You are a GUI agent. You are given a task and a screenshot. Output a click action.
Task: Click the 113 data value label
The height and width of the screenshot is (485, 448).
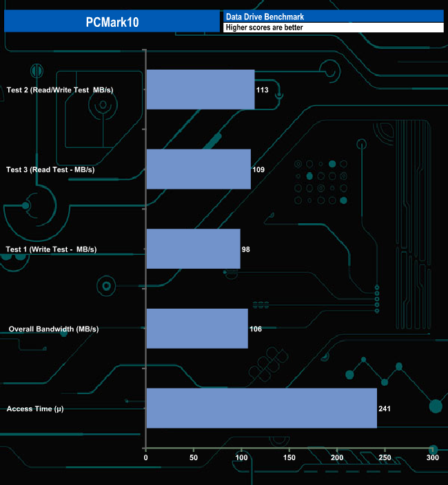pyautogui.click(x=263, y=90)
